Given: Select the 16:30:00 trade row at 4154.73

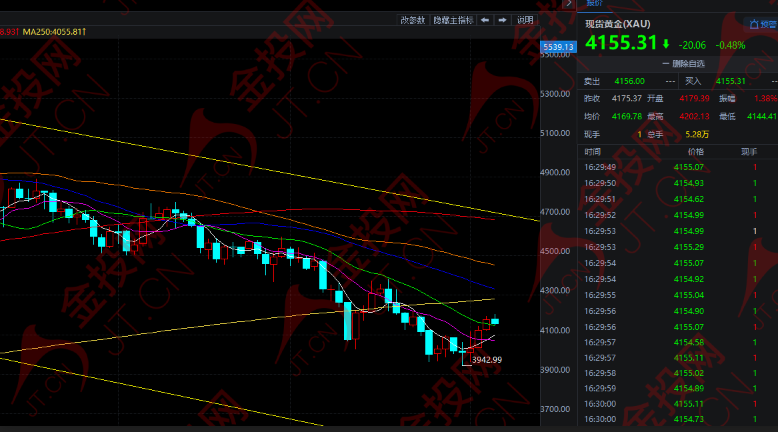Looking at the screenshot, I should click(x=678, y=419).
